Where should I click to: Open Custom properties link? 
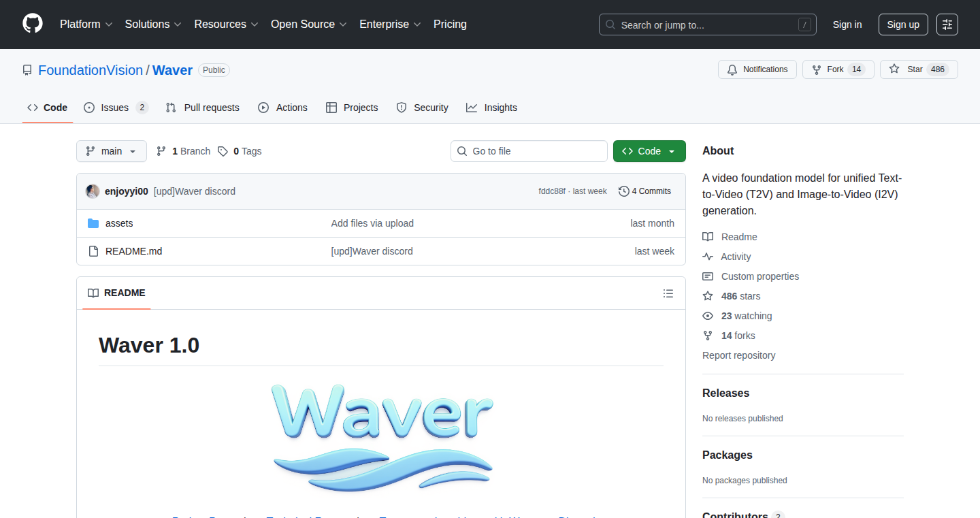pos(751,276)
